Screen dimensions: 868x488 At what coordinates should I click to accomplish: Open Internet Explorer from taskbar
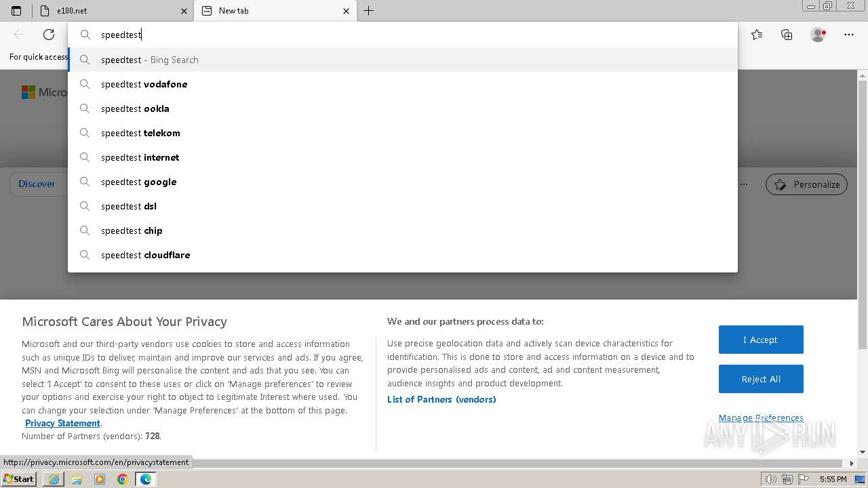pyautogui.click(x=54, y=479)
